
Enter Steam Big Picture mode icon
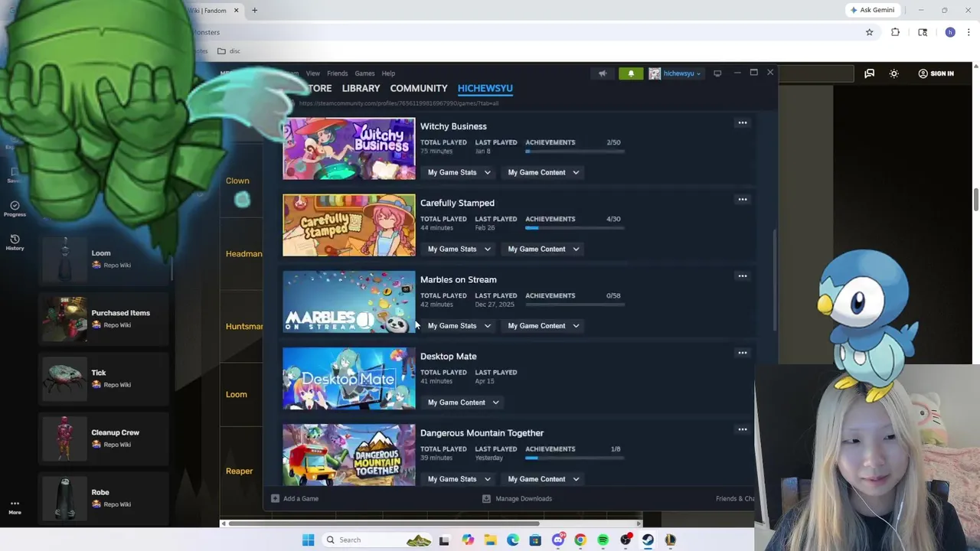pyautogui.click(x=717, y=73)
